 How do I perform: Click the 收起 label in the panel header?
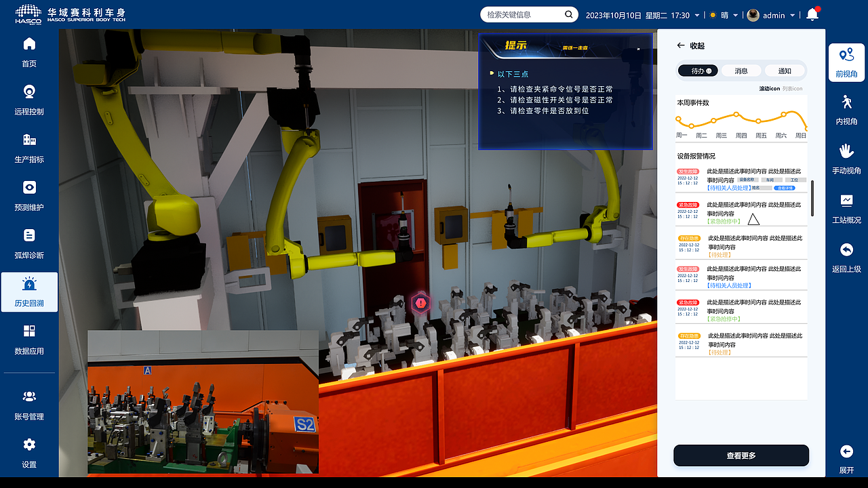pos(697,45)
